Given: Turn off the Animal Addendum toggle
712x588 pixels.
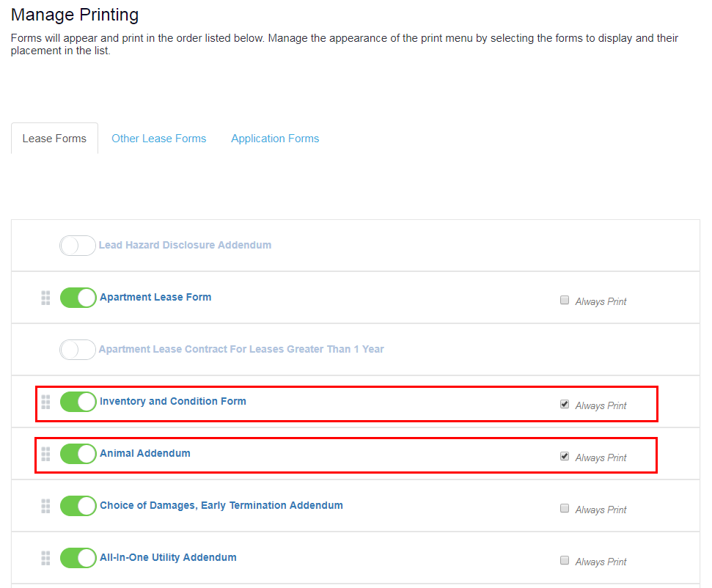Looking at the screenshot, I should (78, 454).
